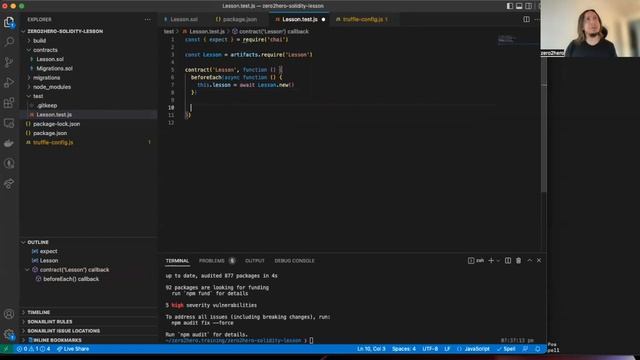Expand the migrations folder
Viewport: 640px width, 360px height.
click(x=46, y=78)
